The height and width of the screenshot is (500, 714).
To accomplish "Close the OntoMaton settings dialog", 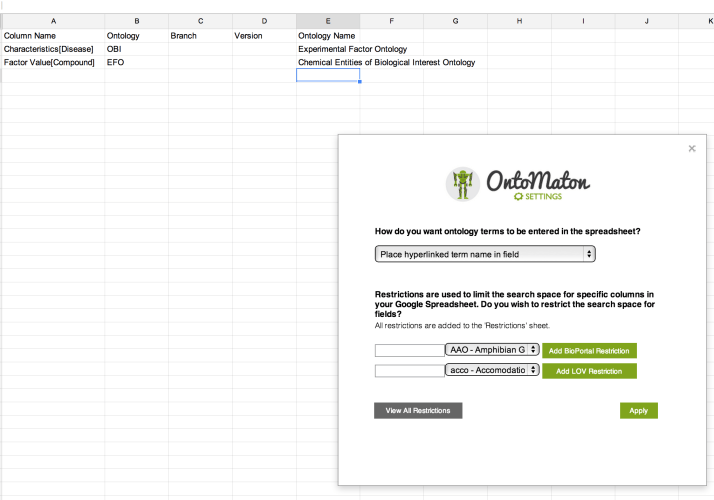I will pyautogui.click(x=692, y=148).
